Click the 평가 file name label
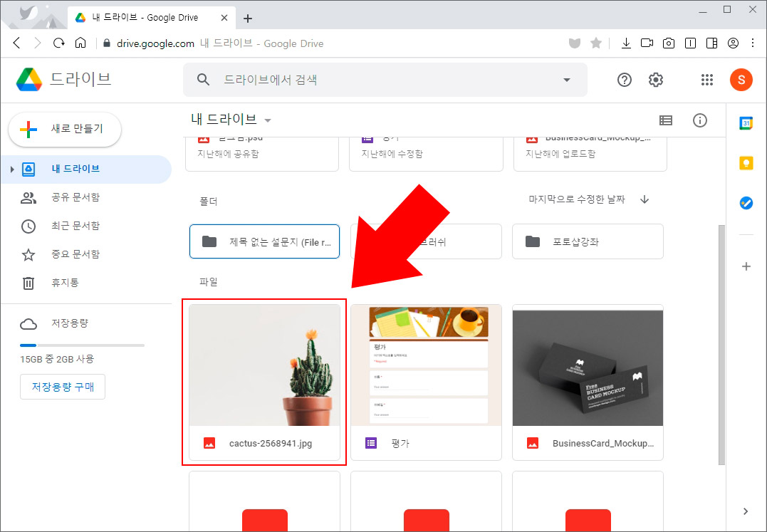Screen dimensions: 767x532 pos(400,444)
